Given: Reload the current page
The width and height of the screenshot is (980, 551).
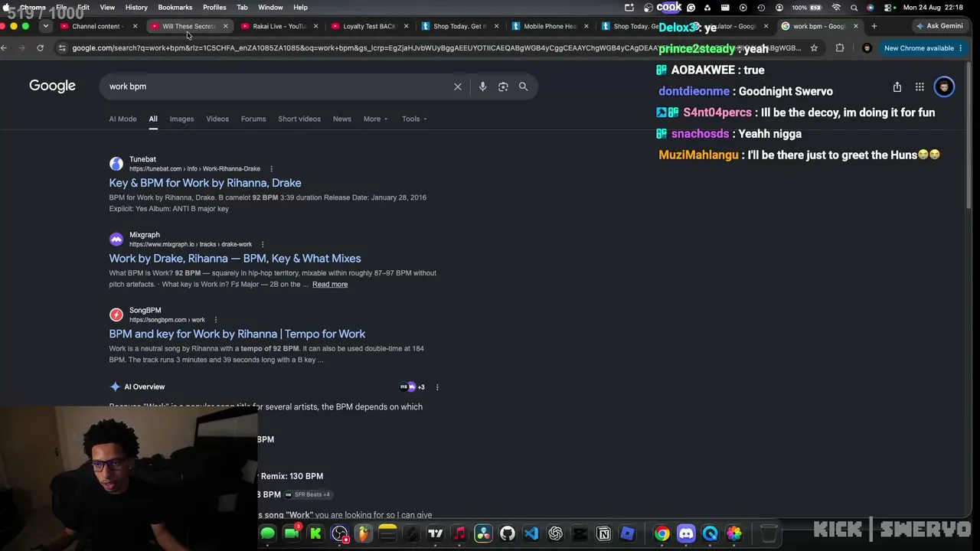Looking at the screenshot, I should pos(40,47).
